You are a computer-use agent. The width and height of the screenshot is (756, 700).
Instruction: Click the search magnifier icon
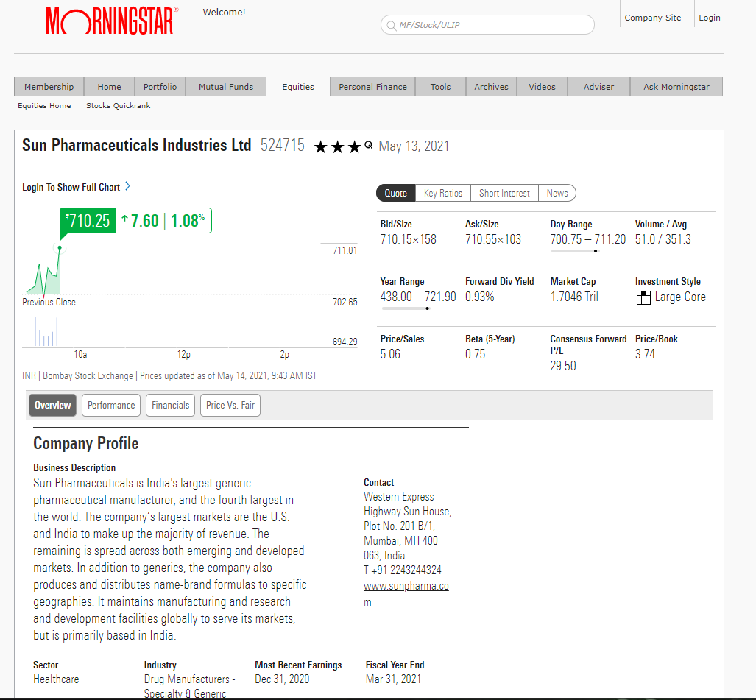coord(392,25)
